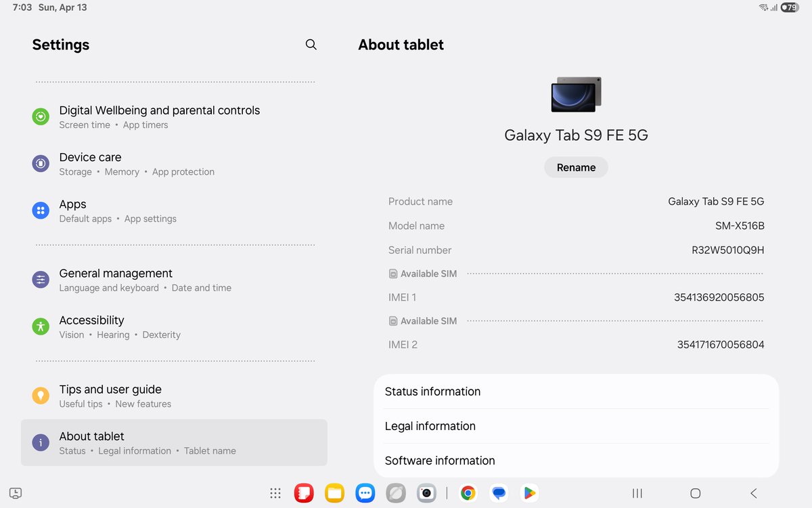The height and width of the screenshot is (508, 812).
Task: Select Device care in settings list
Action: tap(175, 163)
